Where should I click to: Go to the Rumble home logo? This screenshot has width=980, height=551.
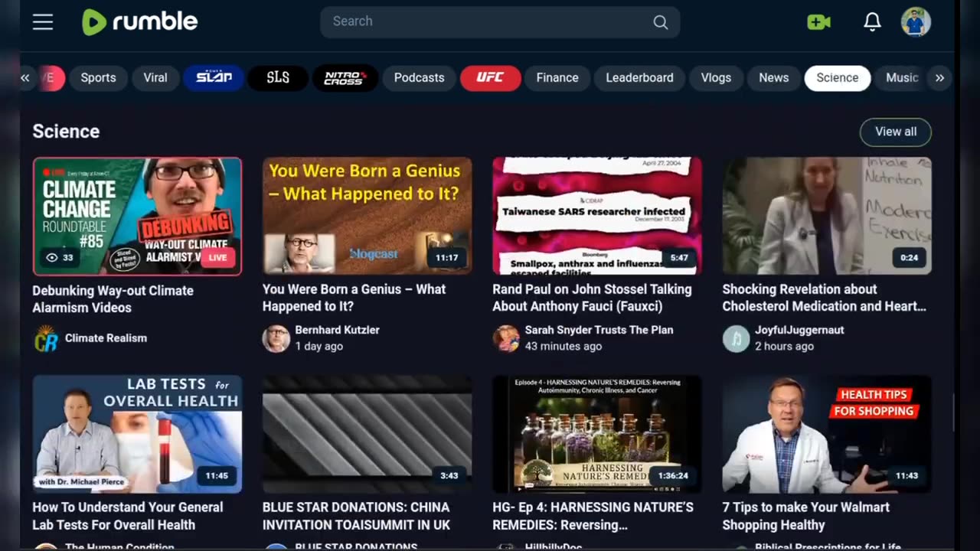140,22
